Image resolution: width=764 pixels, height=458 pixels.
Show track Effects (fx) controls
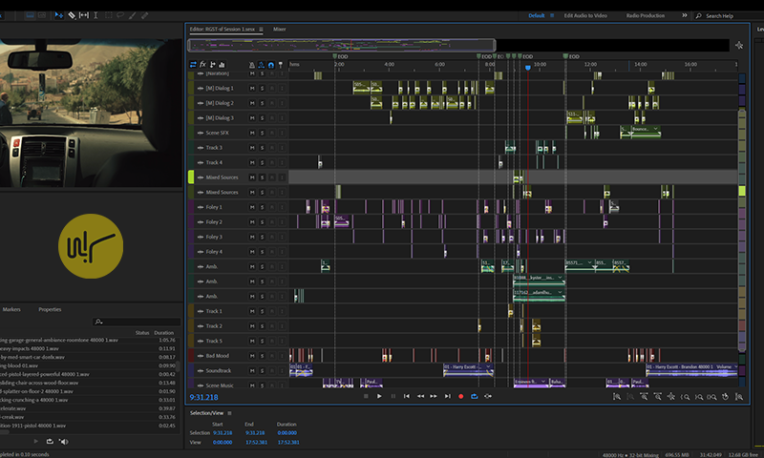click(203, 64)
